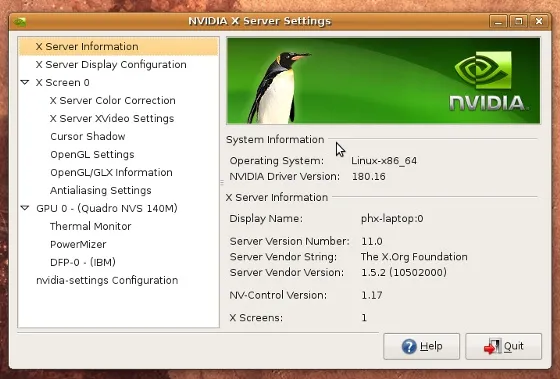560x379 pixels.
Task: Click the window title 'NVIDIA X Server Settings'
Action: pyautogui.click(x=260, y=21)
